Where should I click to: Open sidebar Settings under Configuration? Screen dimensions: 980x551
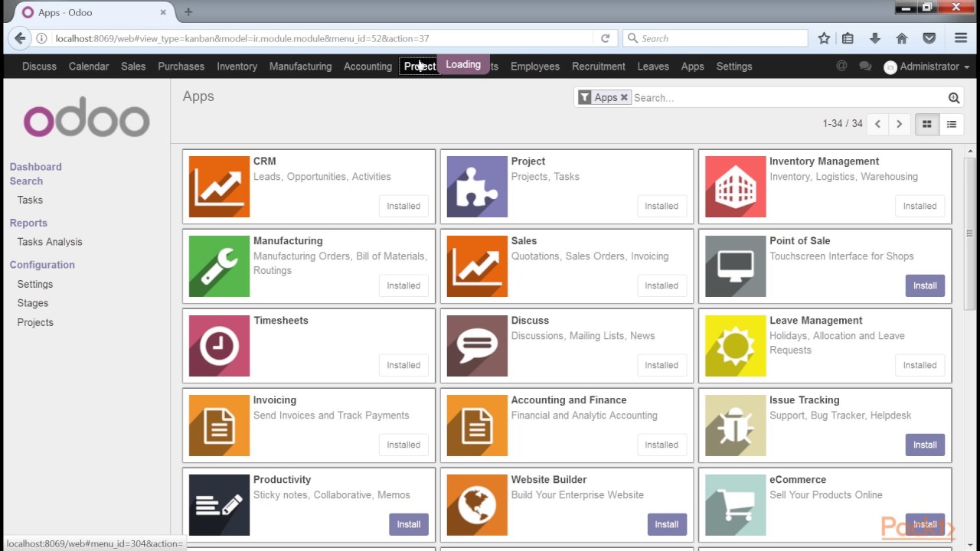click(35, 284)
